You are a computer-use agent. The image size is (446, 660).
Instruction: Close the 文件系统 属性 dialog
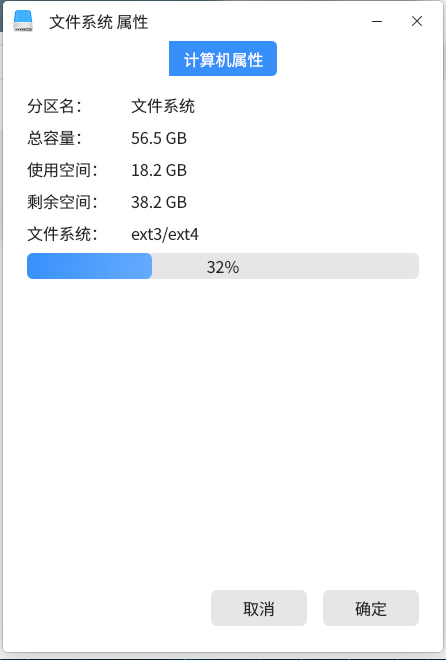pos(417,21)
